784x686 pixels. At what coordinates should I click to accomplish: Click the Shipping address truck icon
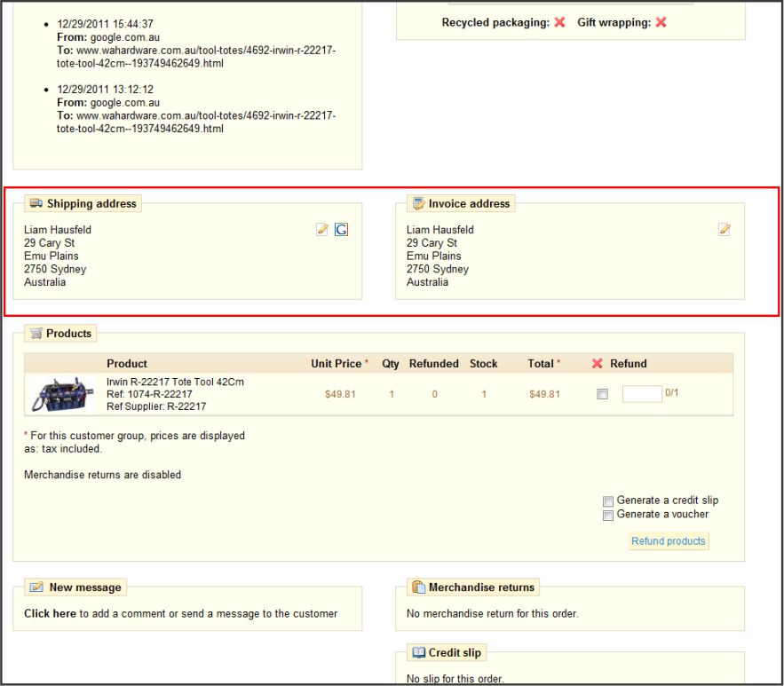click(x=36, y=203)
